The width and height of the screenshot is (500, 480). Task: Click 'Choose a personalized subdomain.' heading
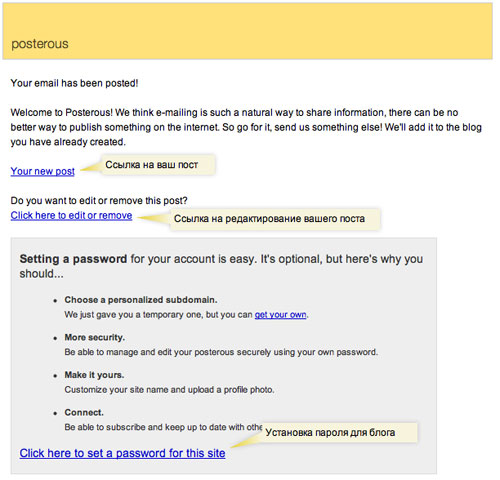[x=141, y=300]
